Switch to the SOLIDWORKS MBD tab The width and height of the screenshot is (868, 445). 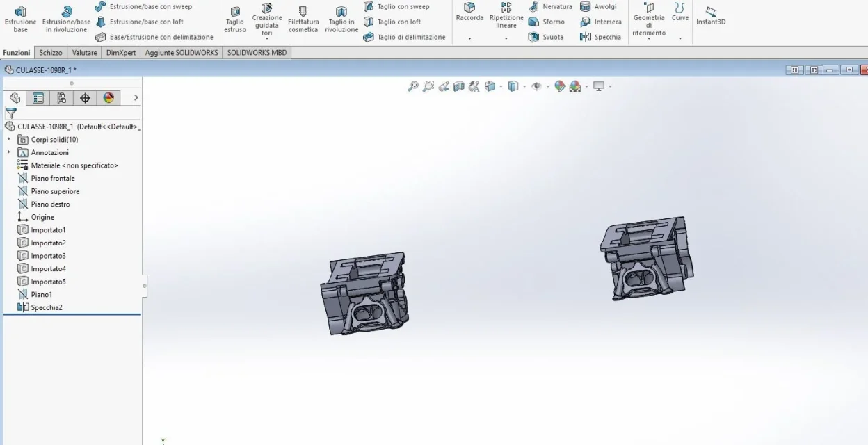(x=257, y=53)
